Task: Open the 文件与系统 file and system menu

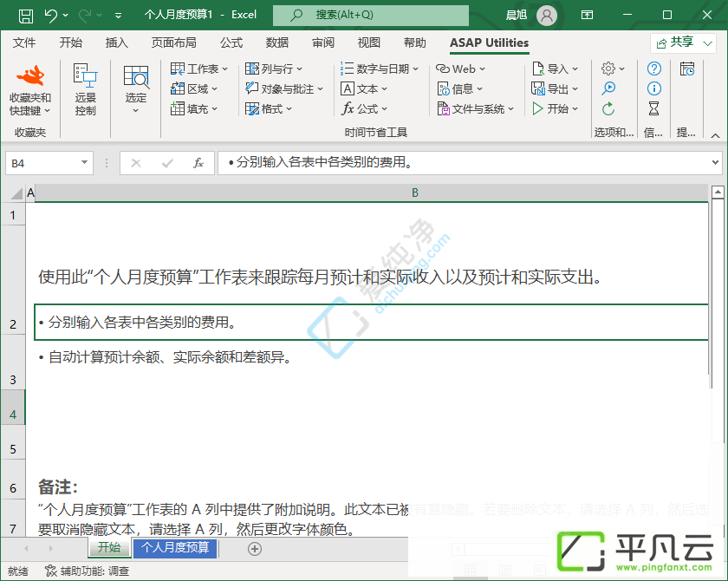Action: 476,108
